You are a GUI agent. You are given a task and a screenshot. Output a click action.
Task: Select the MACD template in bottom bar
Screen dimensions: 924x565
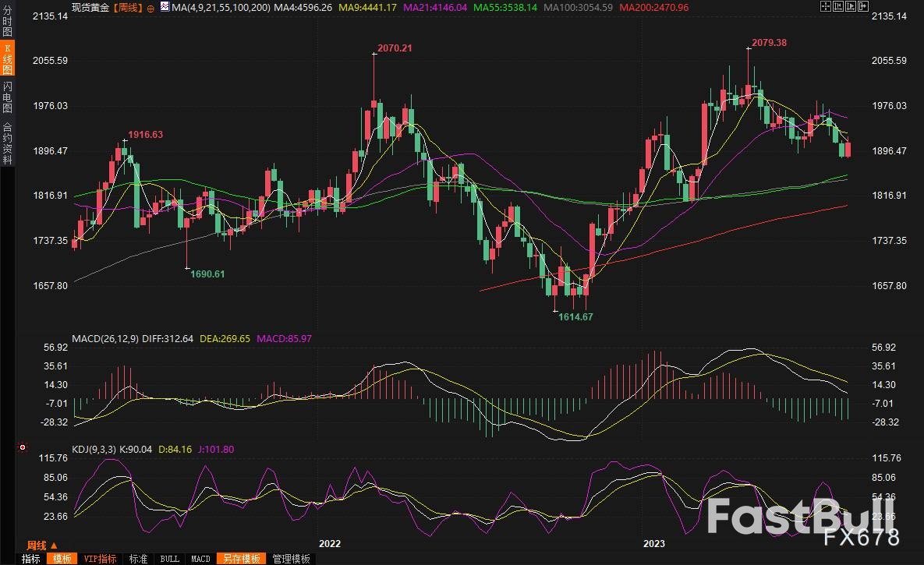click(200, 559)
